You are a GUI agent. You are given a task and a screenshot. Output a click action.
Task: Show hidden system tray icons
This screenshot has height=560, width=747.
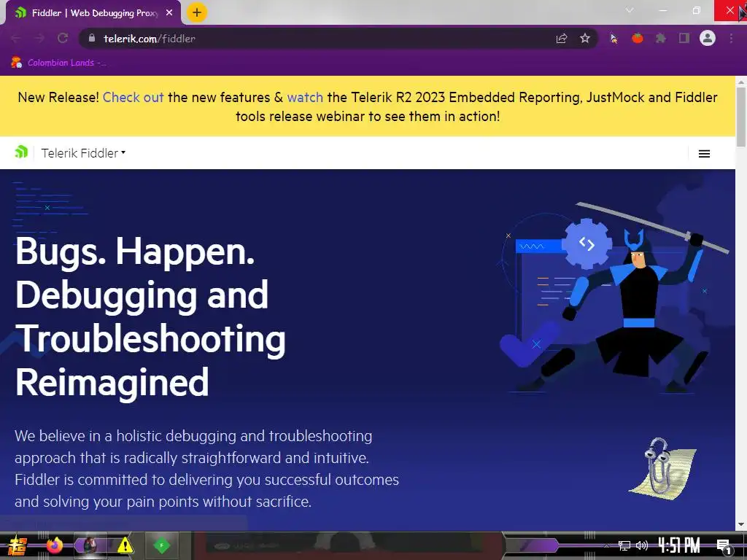[606, 545]
